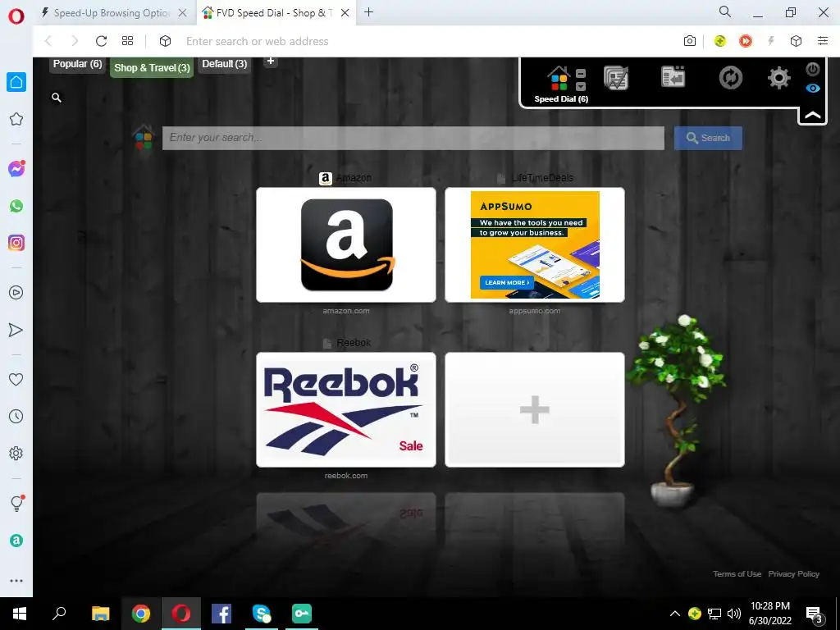This screenshot has height=630, width=840.
Task: Open the Speed Dial home panel icon
Action: coord(559,80)
